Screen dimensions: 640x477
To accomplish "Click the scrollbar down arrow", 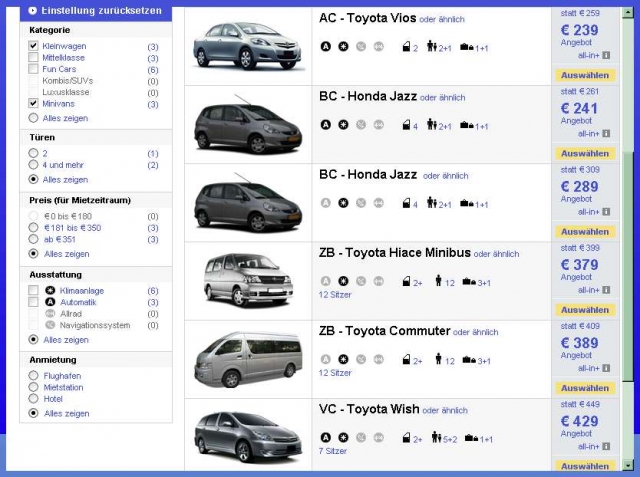I will 628,465.
